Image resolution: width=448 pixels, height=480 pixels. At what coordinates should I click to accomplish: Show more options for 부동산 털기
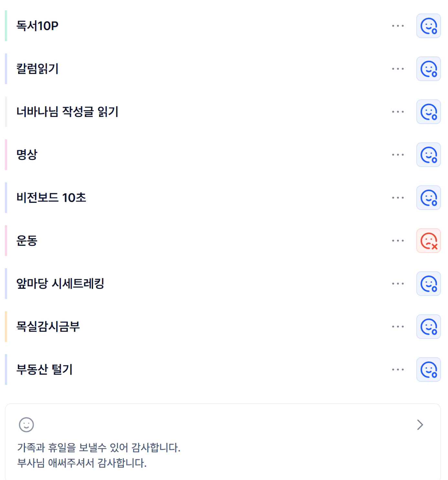[398, 370]
